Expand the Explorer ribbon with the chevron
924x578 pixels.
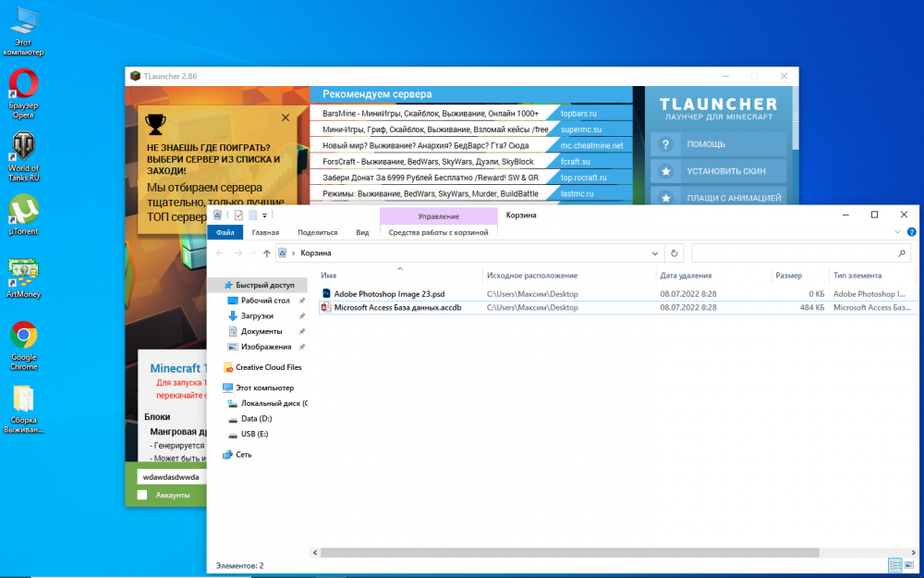897,232
